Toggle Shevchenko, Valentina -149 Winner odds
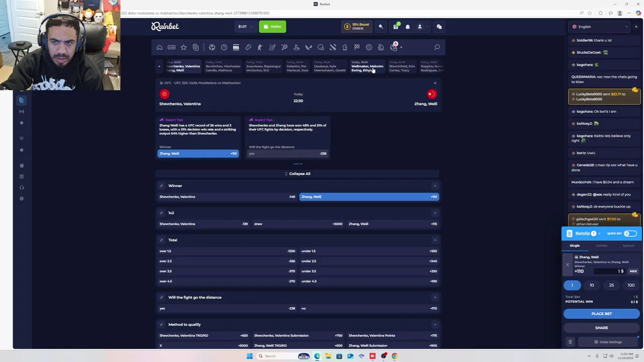Viewport: 644px width, 362px height. [x=227, y=197]
